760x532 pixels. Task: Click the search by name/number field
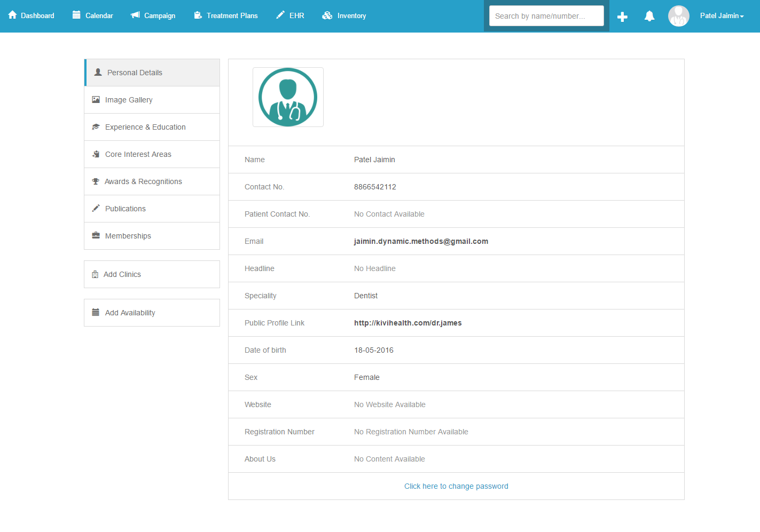click(x=546, y=16)
